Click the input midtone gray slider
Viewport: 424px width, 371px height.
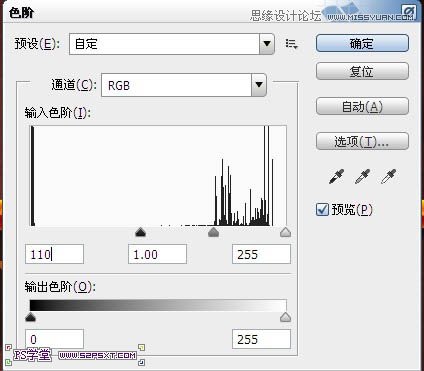pyautogui.click(x=213, y=232)
